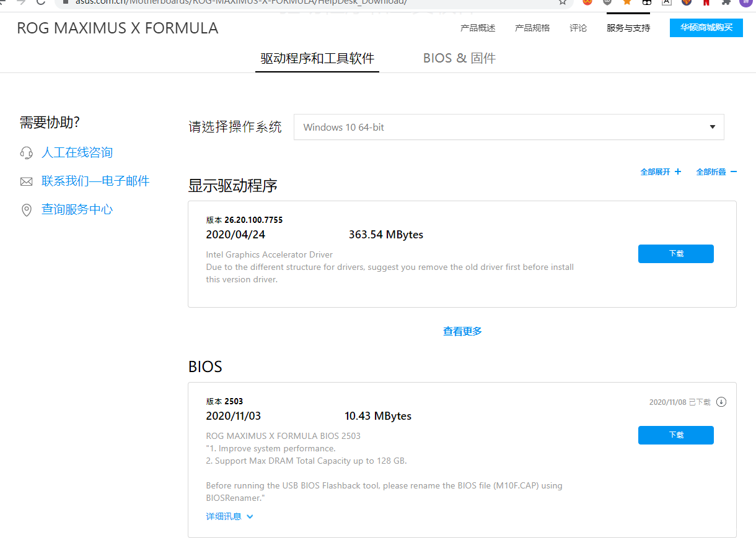
Task: Click the Intel Graphics Accelerator Driver description
Action: [269, 254]
